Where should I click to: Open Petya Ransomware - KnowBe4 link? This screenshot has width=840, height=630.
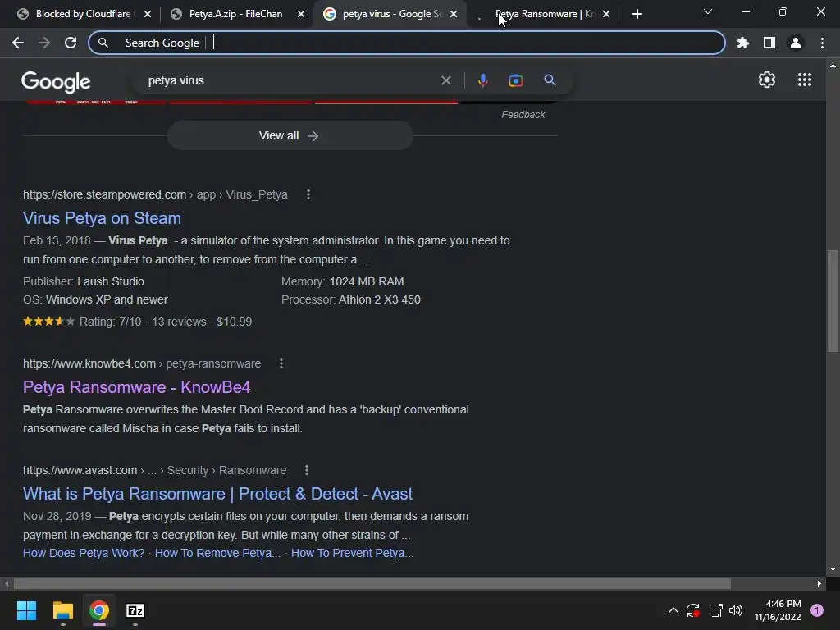click(137, 387)
